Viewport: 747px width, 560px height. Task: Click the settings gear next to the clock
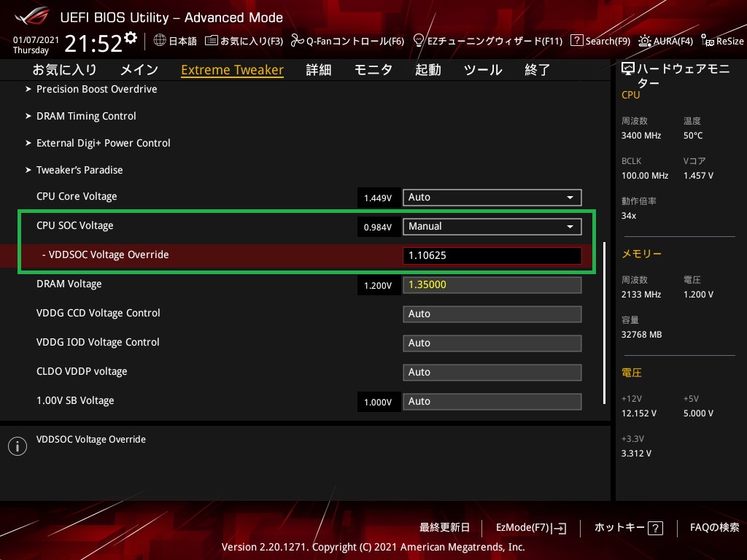(130, 38)
